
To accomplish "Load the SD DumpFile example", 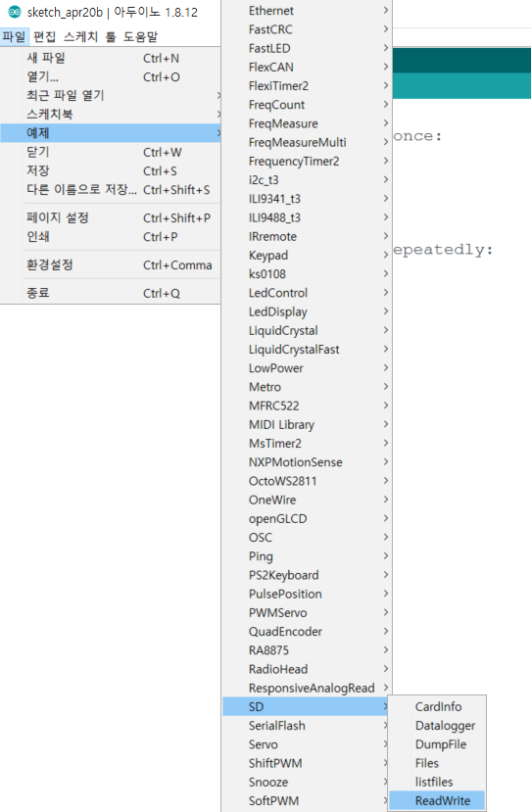I will [x=437, y=744].
